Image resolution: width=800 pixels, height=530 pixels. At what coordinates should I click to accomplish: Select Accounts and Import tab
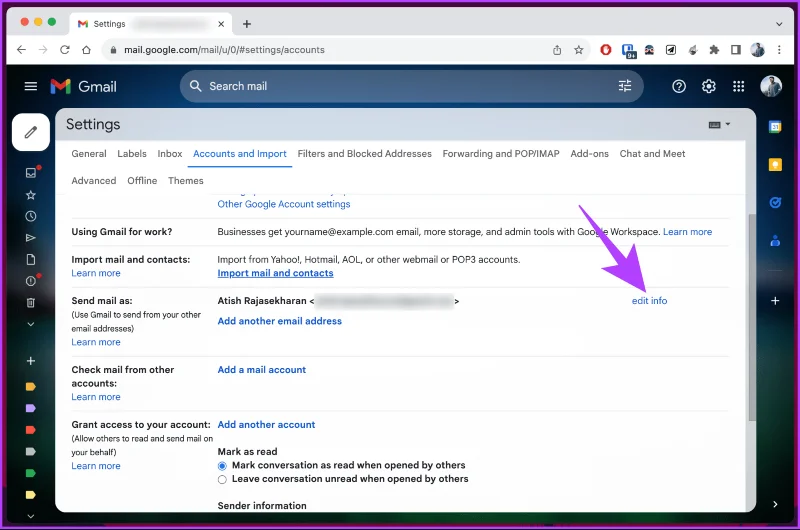pos(240,154)
